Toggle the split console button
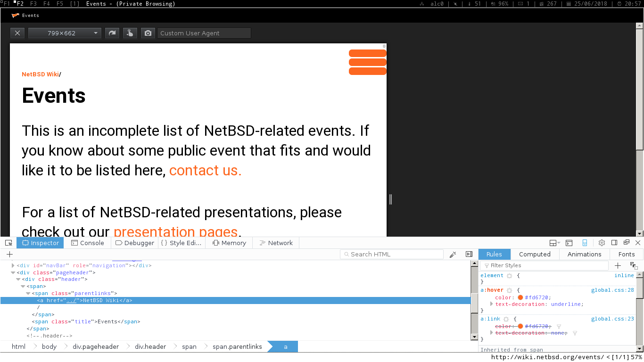 coord(569,243)
